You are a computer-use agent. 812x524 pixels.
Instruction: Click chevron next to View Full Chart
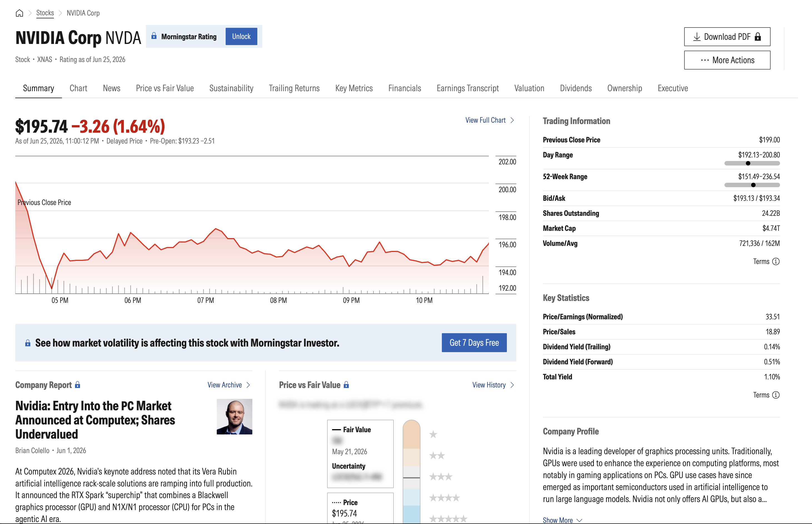[512, 120]
